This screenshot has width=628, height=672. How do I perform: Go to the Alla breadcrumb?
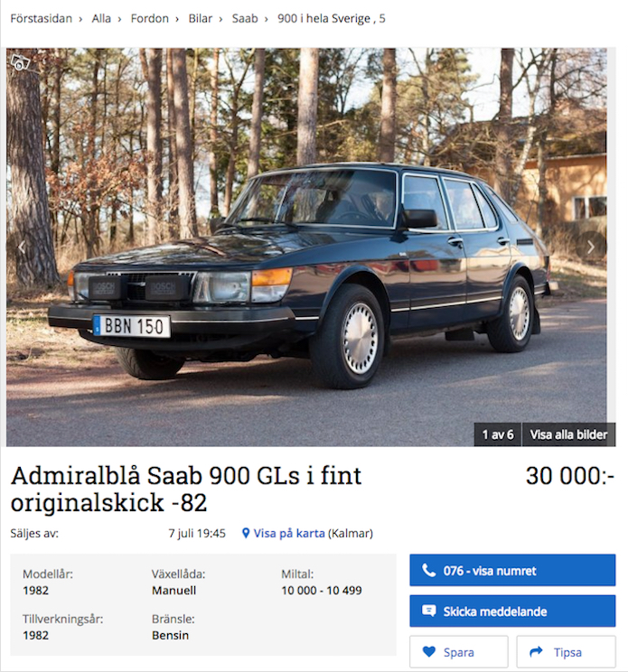click(101, 18)
